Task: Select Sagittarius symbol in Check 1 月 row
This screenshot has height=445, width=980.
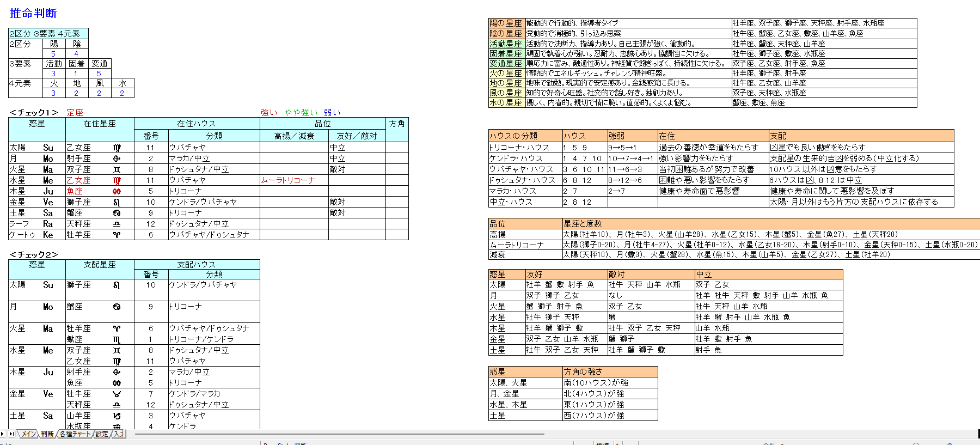Action: (117, 159)
